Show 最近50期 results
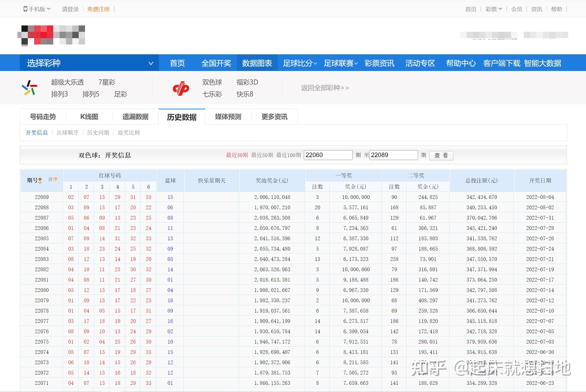586x392 pixels. [x=262, y=155]
